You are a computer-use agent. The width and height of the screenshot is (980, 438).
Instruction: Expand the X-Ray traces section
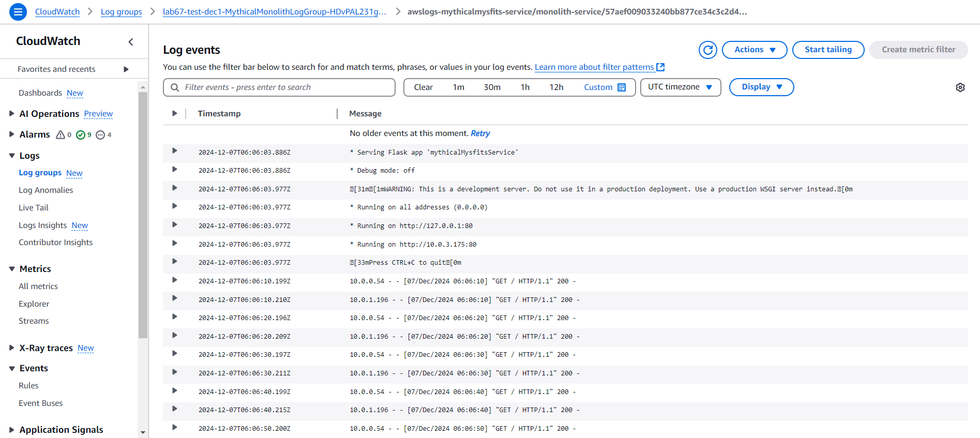click(11, 348)
